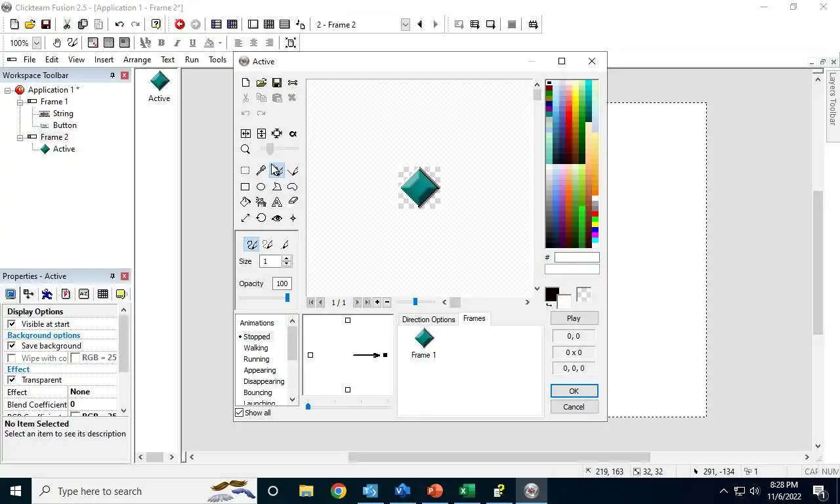Image resolution: width=840 pixels, height=504 pixels.
Task: Open Windows Start menu
Action: (x=16, y=491)
